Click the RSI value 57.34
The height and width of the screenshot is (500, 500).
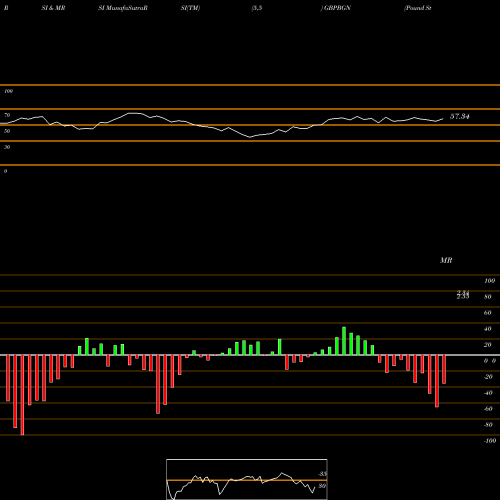click(x=460, y=116)
